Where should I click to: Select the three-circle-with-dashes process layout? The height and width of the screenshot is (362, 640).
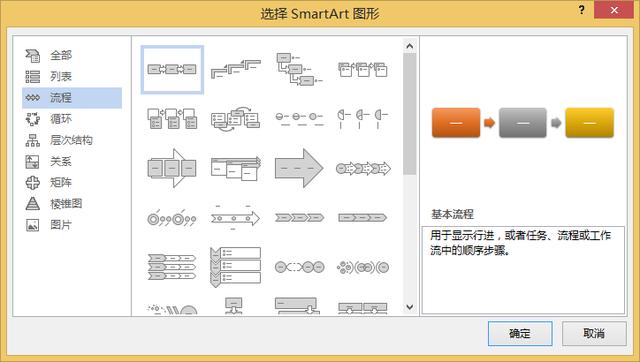[299, 119]
